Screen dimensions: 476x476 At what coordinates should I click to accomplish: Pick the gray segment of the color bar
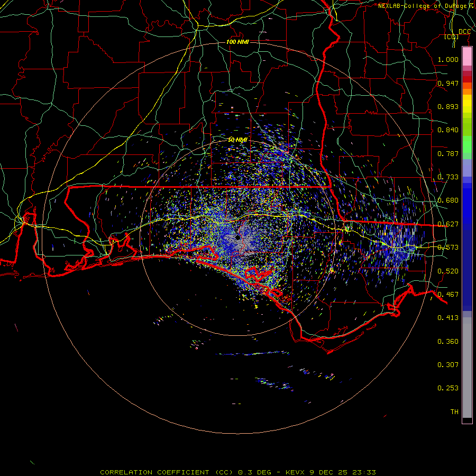coord(467,368)
